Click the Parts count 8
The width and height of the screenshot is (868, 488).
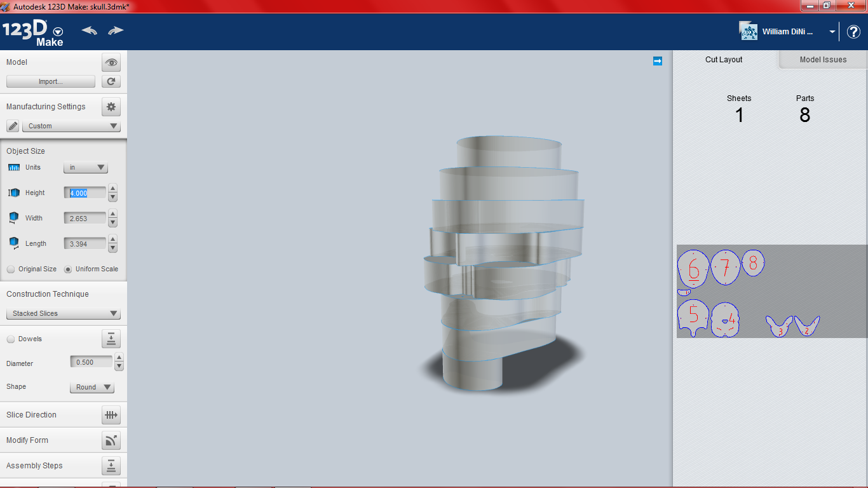pos(805,115)
